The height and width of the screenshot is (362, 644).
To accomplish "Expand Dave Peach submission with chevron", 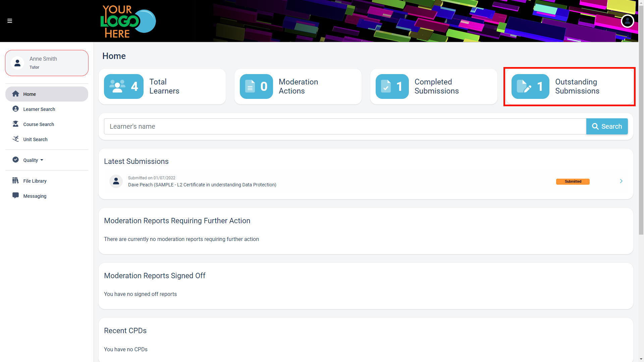I will pos(621,181).
